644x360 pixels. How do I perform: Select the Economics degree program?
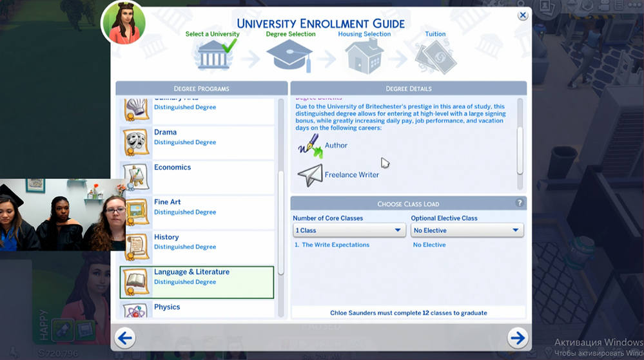tap(197, 177)
